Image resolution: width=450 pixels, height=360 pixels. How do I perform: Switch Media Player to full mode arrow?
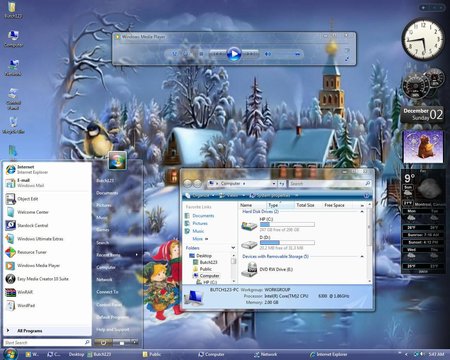pyautogui.click(x=347, y=59)
